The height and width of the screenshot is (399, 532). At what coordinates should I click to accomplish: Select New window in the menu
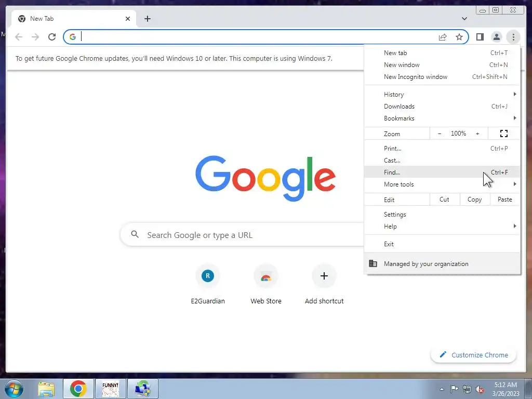click(x=442, y=64)
